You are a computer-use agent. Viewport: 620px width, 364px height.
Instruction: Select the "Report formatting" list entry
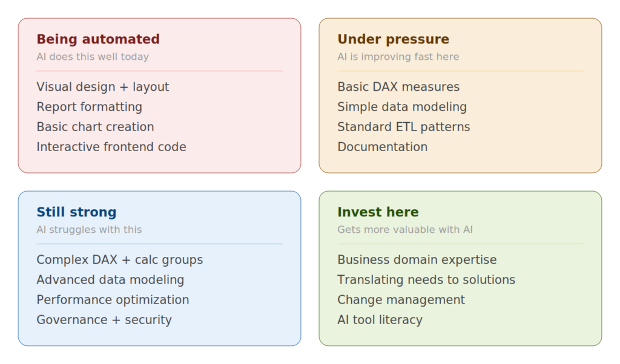pyautogui.click(x=89, y=107)
